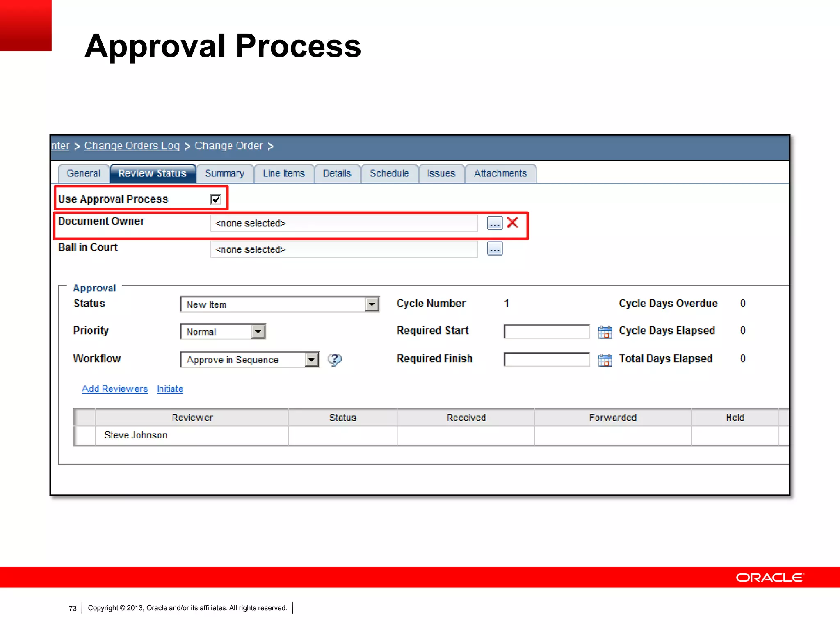Clear Document Owner with red X icon
This screenshot has width=840, height=630.
pos(513,223)
